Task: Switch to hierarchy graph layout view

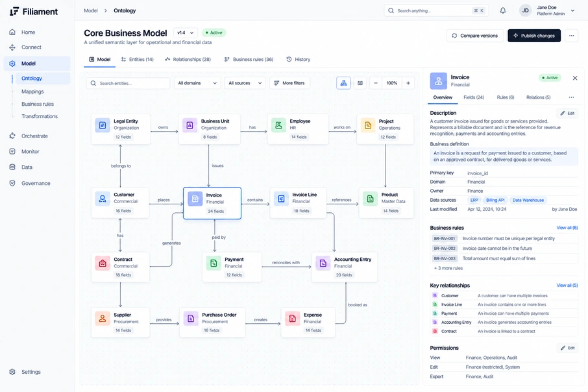Action: point(343,83)
